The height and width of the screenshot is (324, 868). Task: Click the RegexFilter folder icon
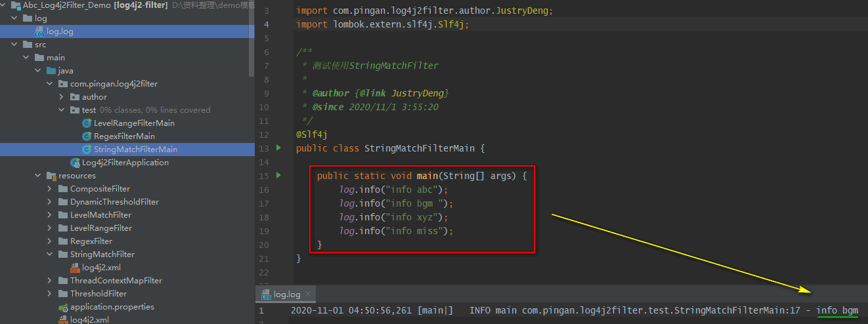tap(63, 241)
